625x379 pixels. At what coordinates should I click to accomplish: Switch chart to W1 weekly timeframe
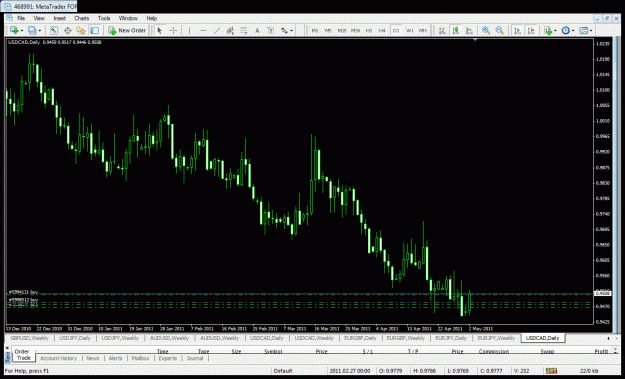click(409, 30)
